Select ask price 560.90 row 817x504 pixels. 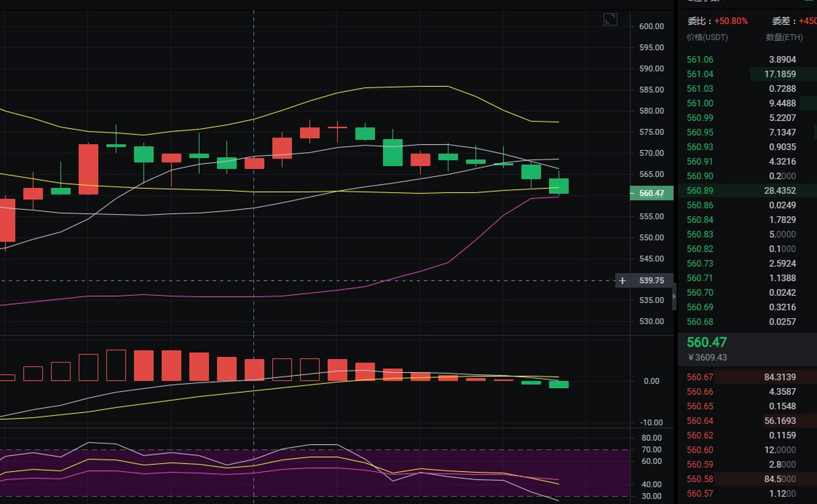point(747,176)
